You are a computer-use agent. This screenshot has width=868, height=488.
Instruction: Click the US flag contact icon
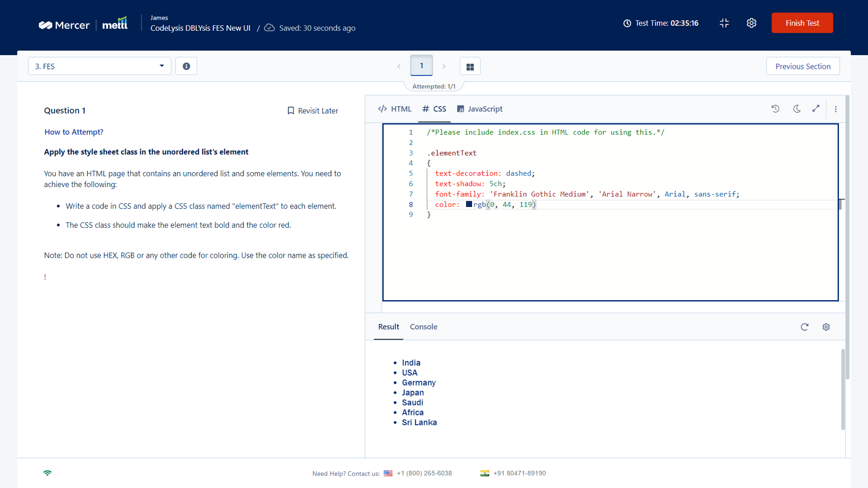pos(388,473)
